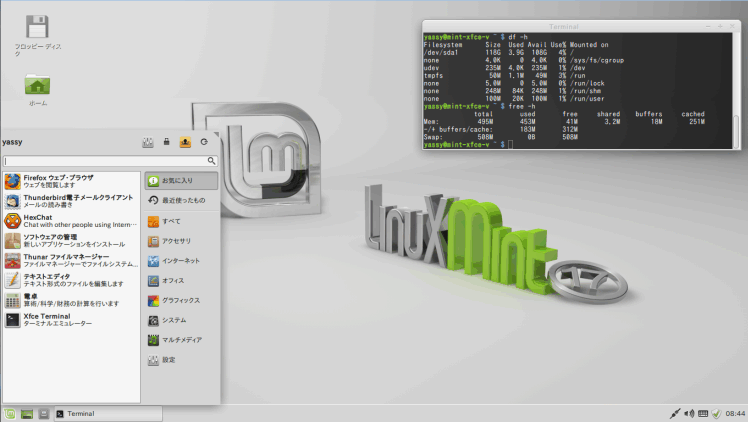748x422 pixels.
Task: Click the volume speaker tray icon
Action: click(x=689, y=413)
